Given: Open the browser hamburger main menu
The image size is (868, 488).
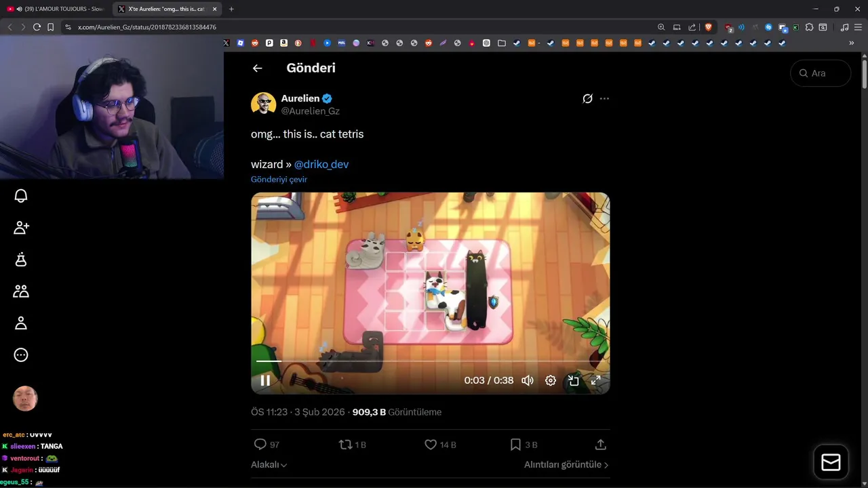Looking at the screenshot, I should pos(858,27).
